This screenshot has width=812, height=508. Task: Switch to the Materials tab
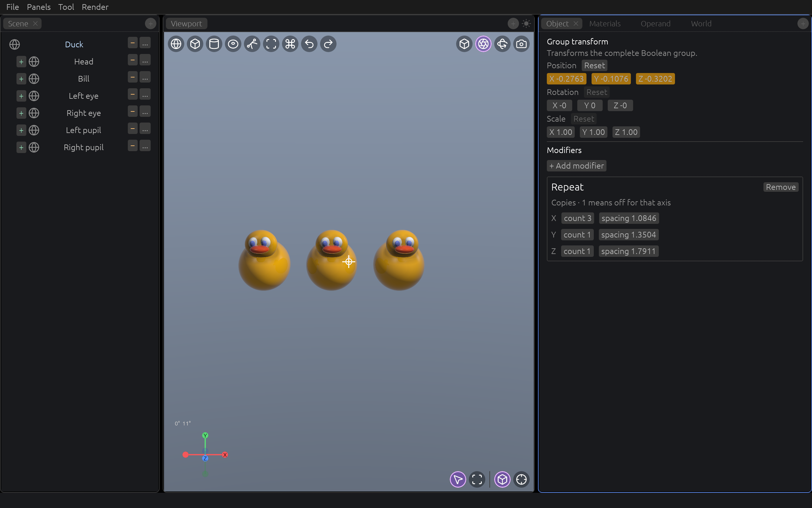pyautogui.click(x=605, y=23)
